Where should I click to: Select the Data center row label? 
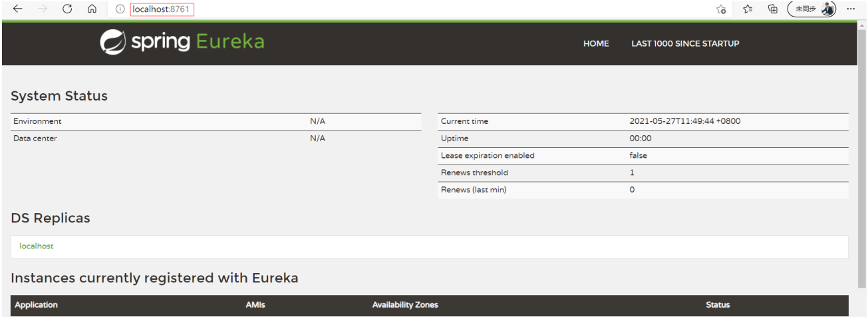[x=35, y=139]
